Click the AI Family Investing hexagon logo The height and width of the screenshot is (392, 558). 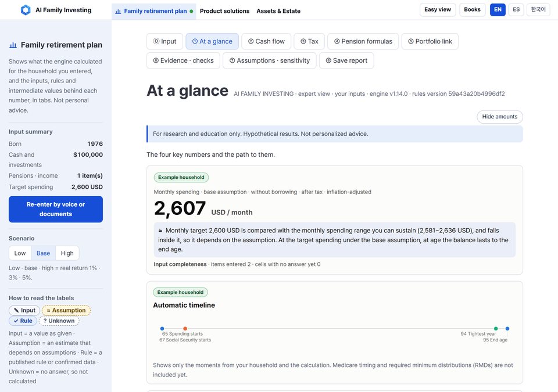coord(26,10)
